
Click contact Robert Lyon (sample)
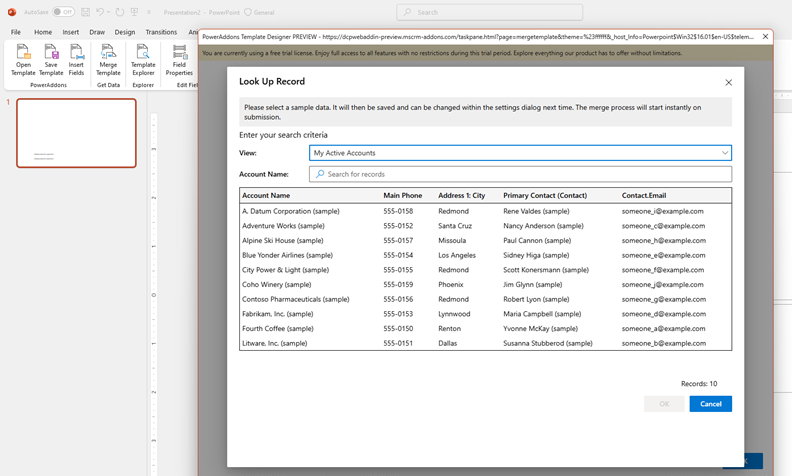pos(536,299)
